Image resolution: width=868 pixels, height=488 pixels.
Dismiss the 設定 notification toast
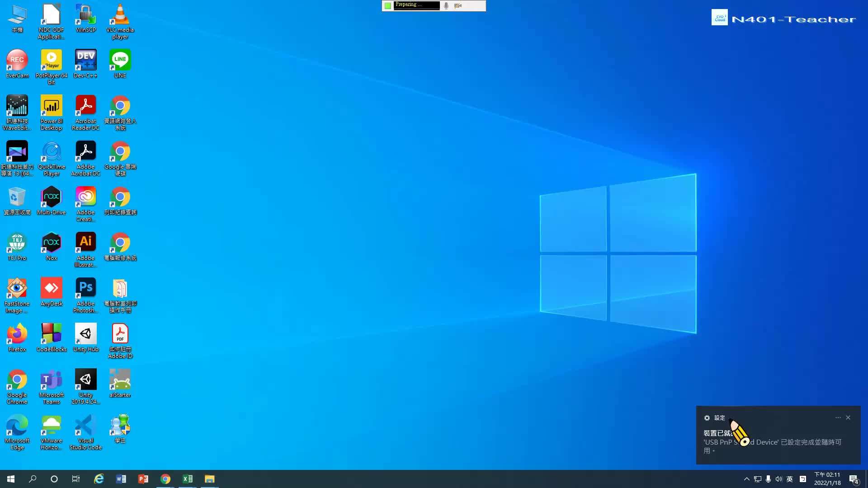[848, 418]
